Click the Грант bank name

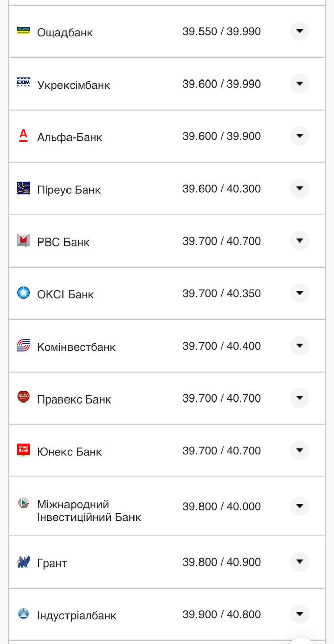52,563
